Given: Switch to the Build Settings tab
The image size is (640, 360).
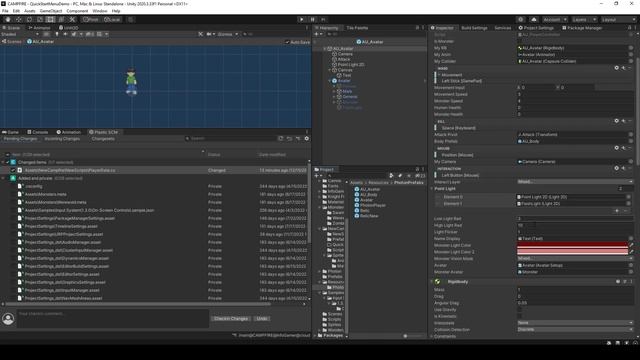Looking at the screenshot, I should (474, 28).
